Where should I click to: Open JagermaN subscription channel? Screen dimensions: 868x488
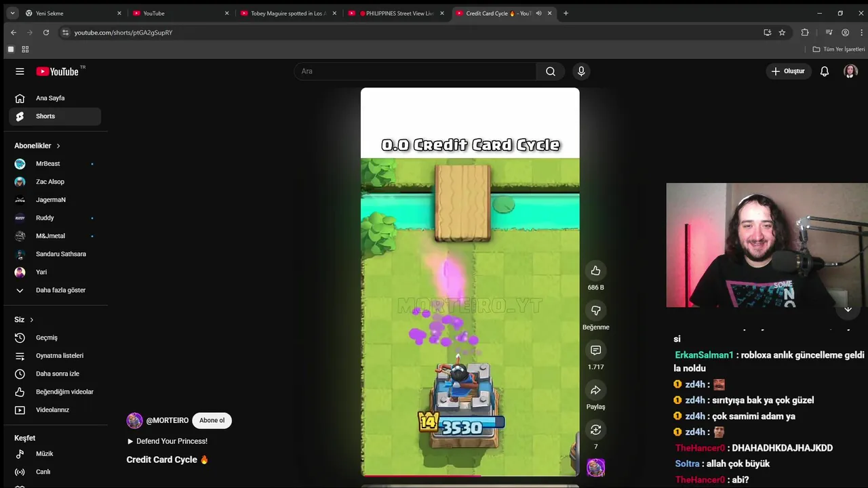55,200
